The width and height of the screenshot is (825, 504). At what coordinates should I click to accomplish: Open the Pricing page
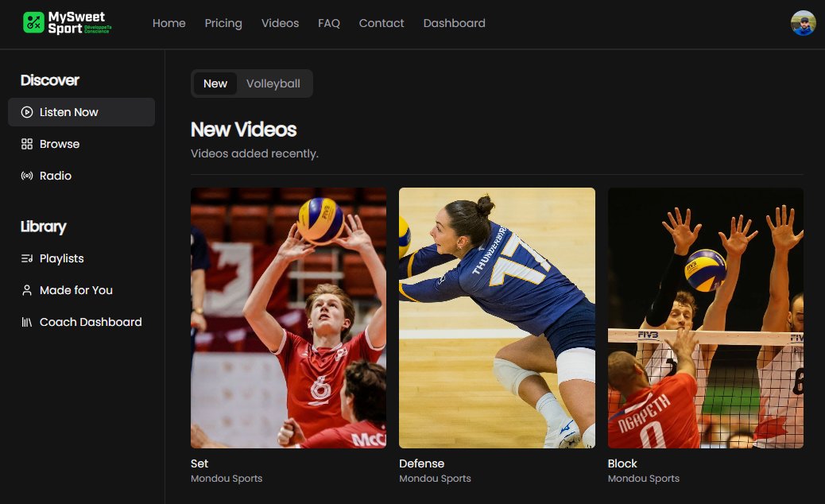pyautogui.click(x=223, y=23)
